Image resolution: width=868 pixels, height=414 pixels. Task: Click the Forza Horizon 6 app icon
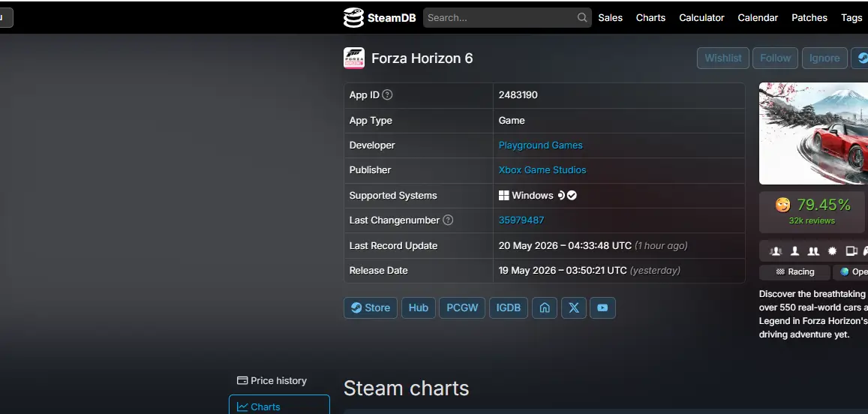point(354,58)
